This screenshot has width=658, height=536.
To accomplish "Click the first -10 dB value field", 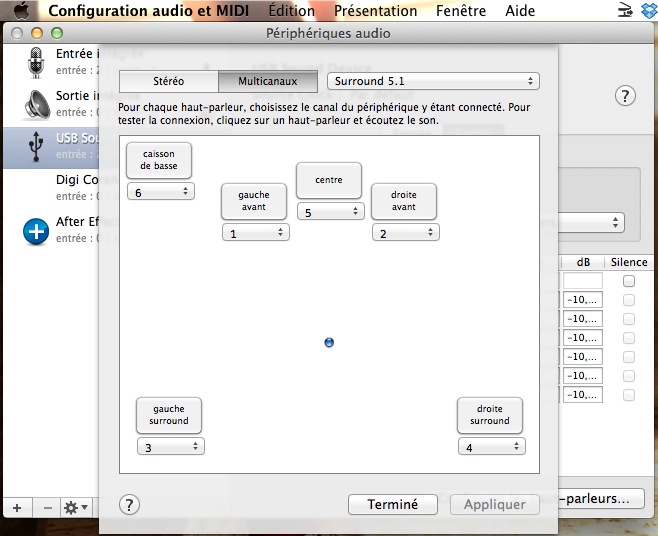I will [x=582, y=300].
